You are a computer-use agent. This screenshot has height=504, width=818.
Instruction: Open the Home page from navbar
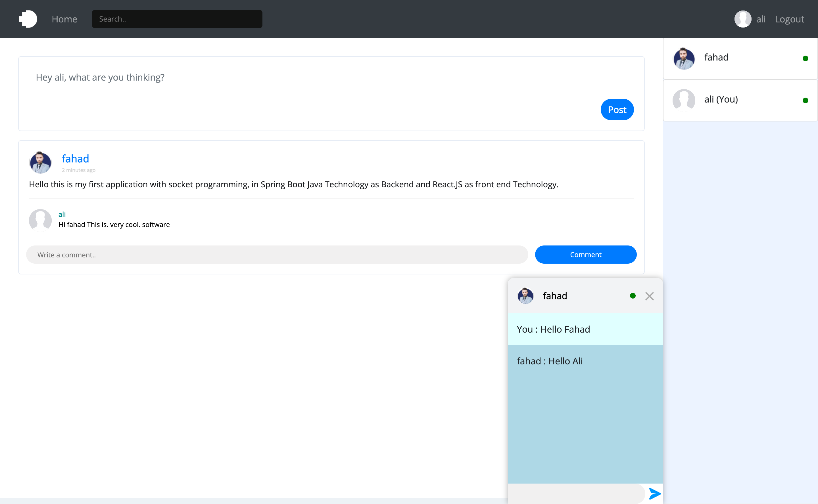click(x=64, y=19)
